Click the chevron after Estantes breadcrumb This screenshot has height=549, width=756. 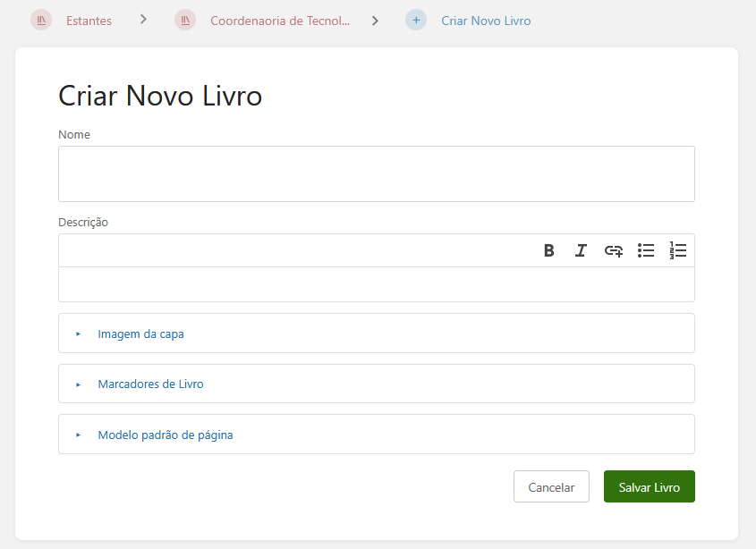(x=143, y=20)
